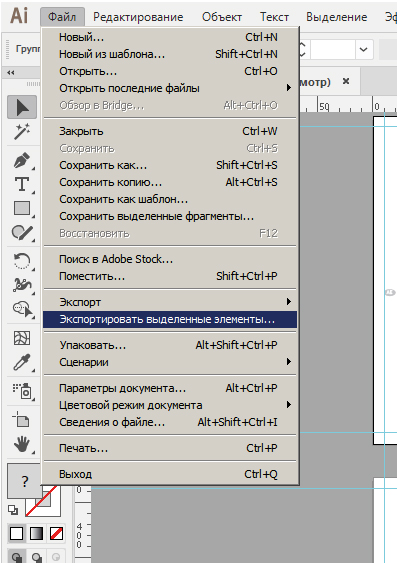Choose Новый из шаблона… menu item
The height and width of the screenshot is (563, 397).
coord(170,54)
